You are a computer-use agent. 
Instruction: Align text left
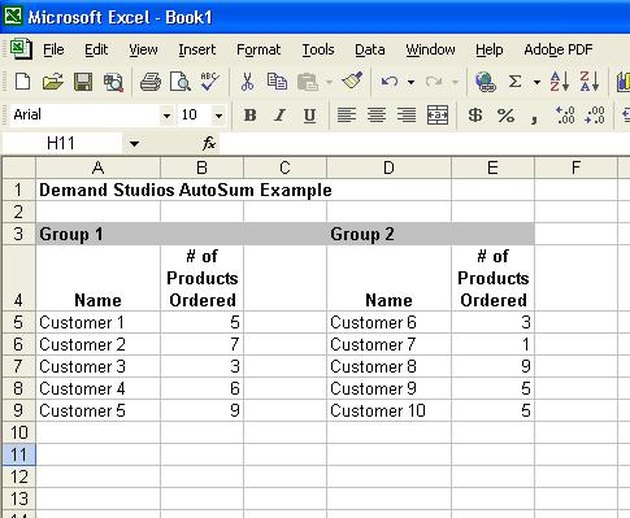346,115
